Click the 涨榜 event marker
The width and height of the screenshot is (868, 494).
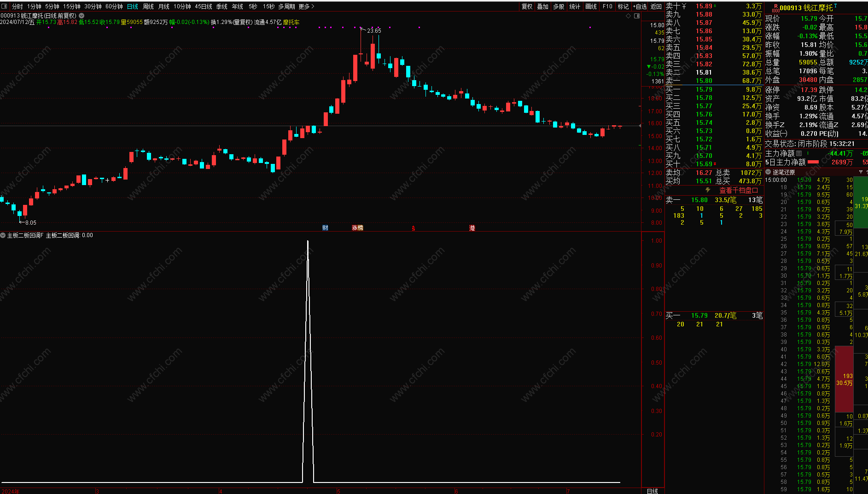tap(357, 228)
